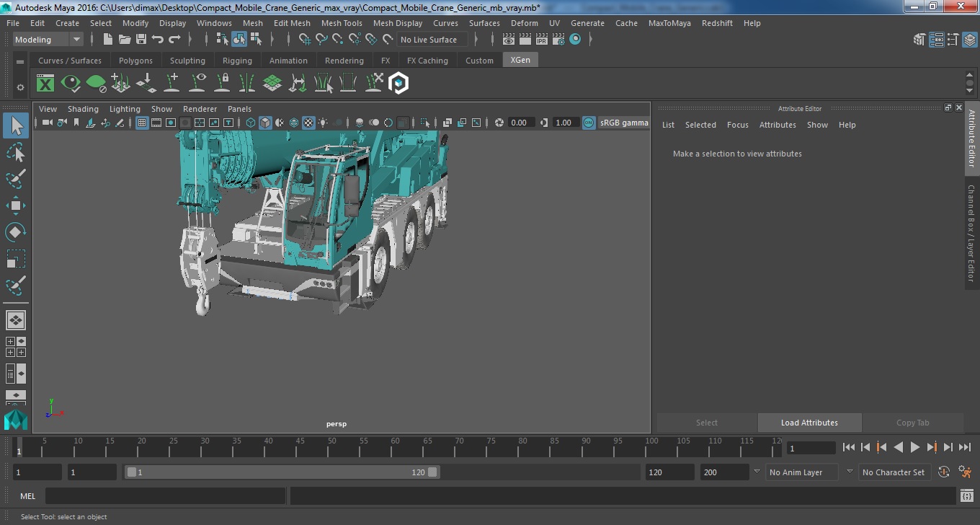Click Go to end of playback
Image resolution: width=980 pixels, height=525 pixels.
pyautogui.click(x=964, y=447)
